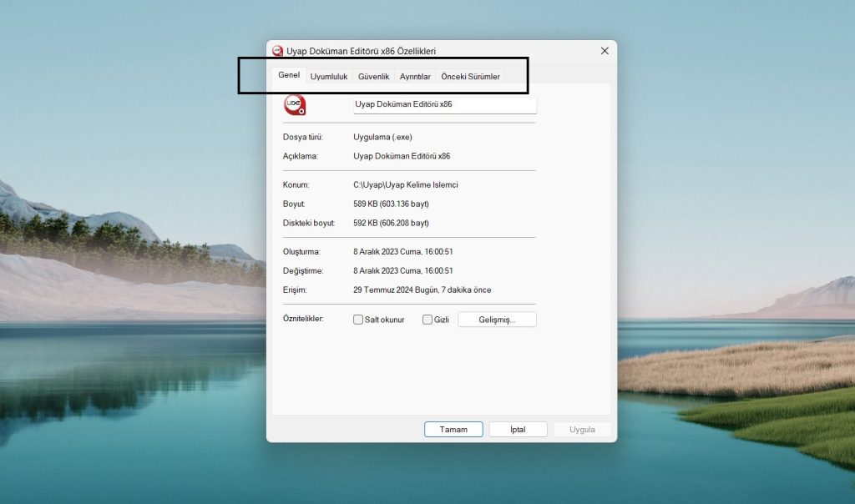Confirm with the Tamam button
Image resolution: width=855 pixels, height=504 pixels.
[x=453, y=430]
